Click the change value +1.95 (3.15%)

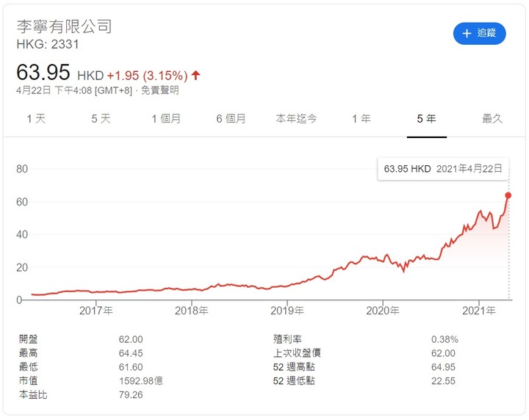147,76
